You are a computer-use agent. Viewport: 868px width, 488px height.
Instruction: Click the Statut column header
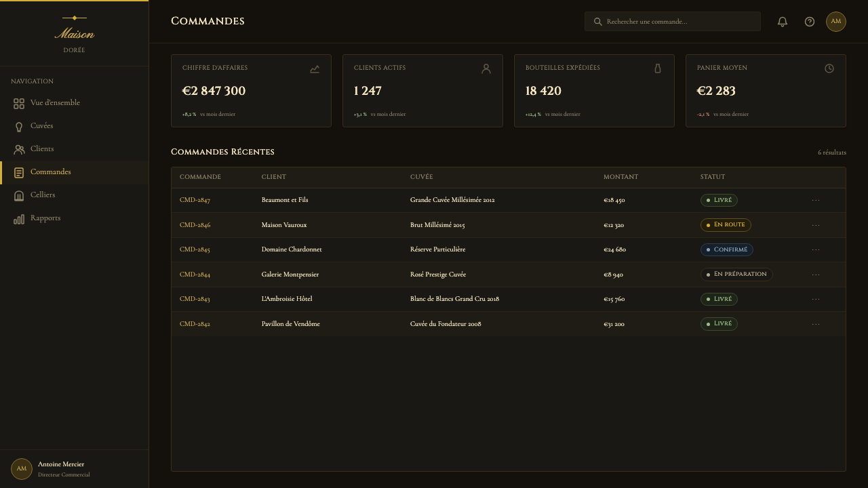coord(713,178)
